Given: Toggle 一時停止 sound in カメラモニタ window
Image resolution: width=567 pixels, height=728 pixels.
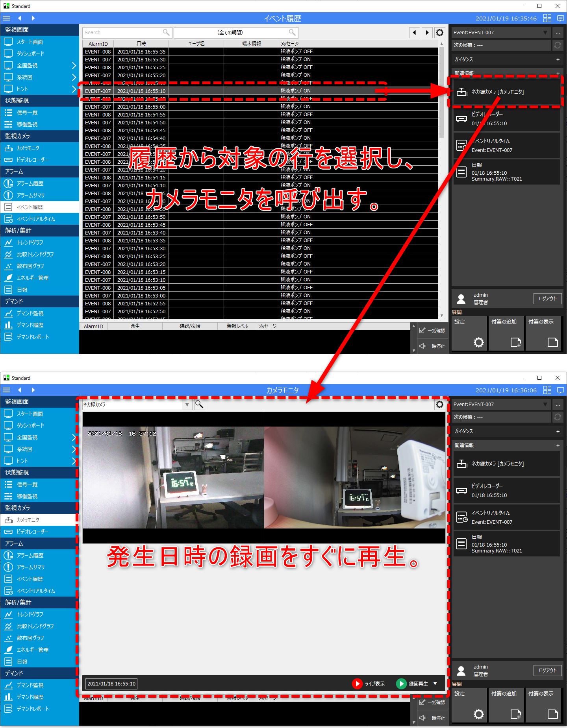Looking at the screenshot, I should pos(432,718).
